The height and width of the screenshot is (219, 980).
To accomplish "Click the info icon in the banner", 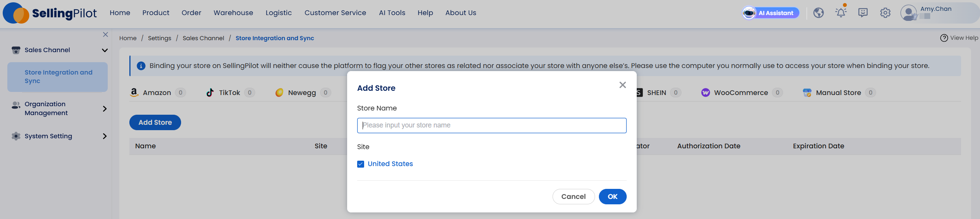I will coord(141,66).
